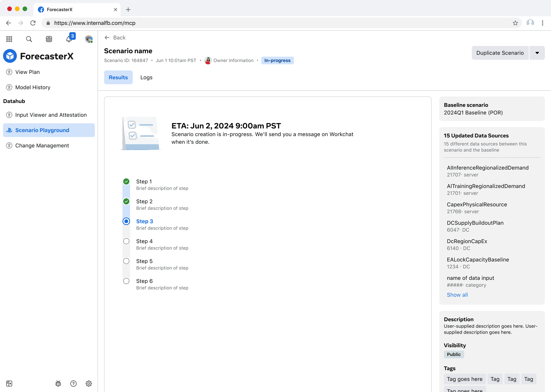The height and width of the screenshot is (392, 551).
Task: Select the Step 1 completed checkmark
Action: (x=126, y=181)
